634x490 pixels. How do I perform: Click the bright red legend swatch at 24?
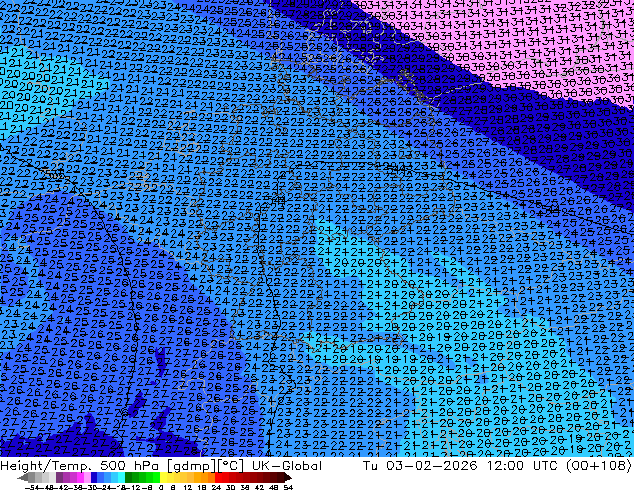[219, 478]
